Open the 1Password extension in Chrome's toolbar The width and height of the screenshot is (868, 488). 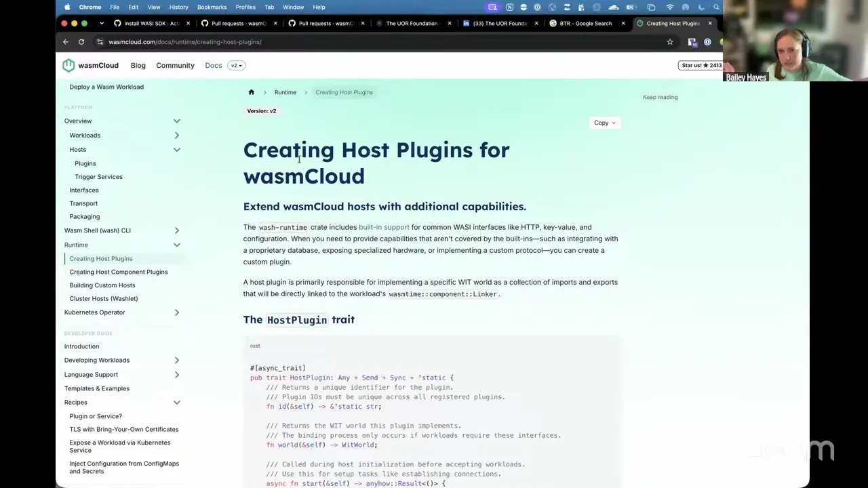point(707,42)
